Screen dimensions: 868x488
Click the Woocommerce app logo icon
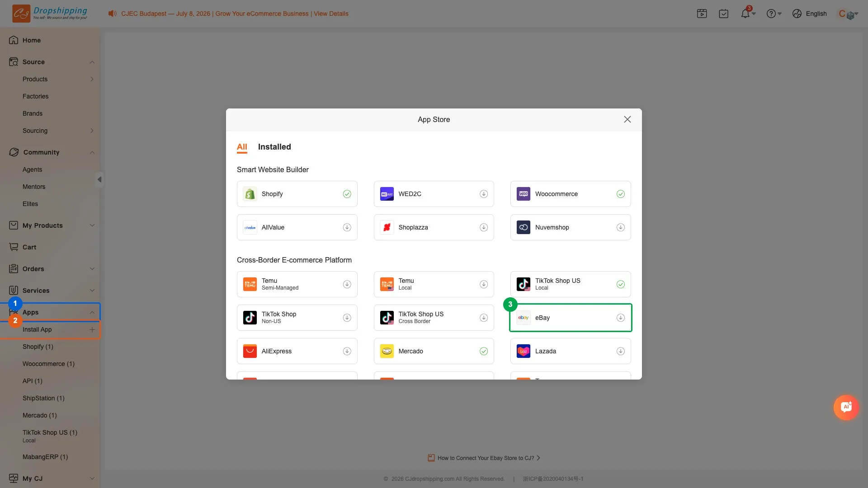click(x=524, y=194)
